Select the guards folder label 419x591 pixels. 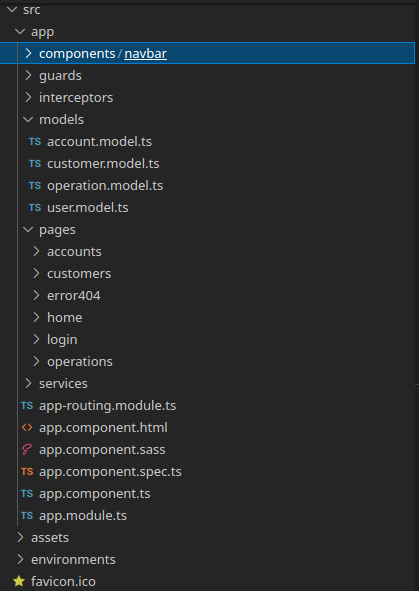[x=60, y=76]
